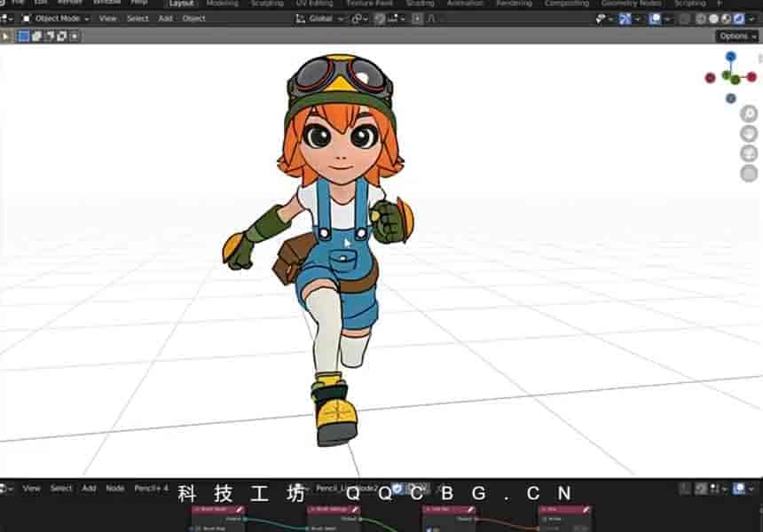Add a new workspace with plus button
This screenshot has height=532, width=763.
720,4
